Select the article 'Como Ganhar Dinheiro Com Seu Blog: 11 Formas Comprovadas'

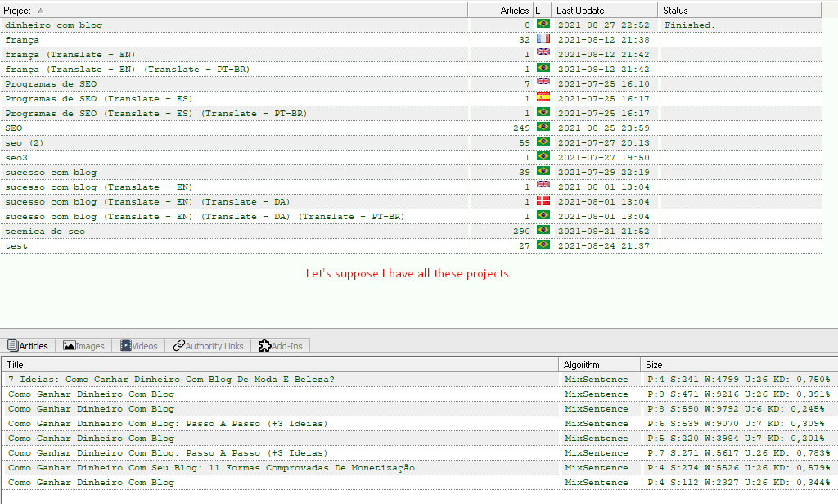211,468
